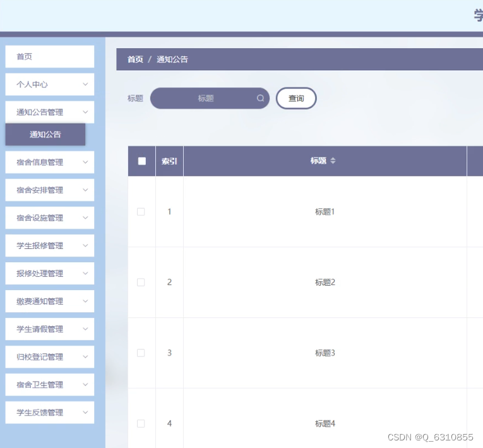Check the checkbox for row 标题3
Image resolution: width=483 pixels, height=448 pixels.
coord(141,353)
